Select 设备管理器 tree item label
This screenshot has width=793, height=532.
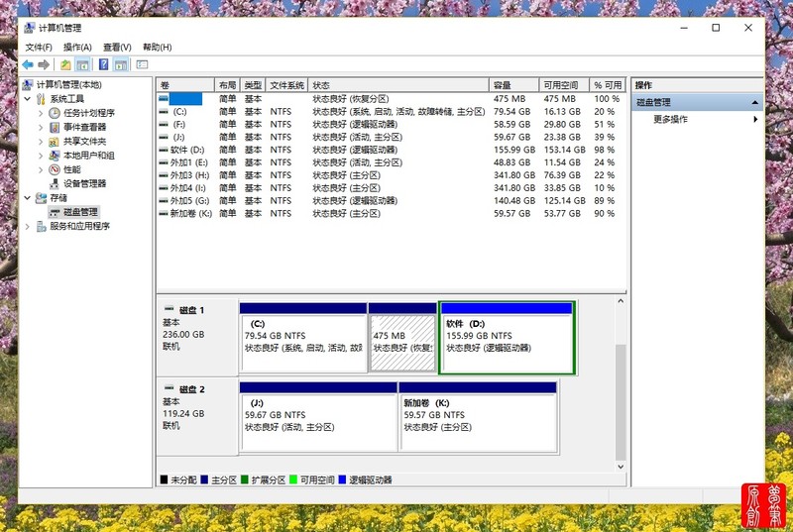click(85, 184)
